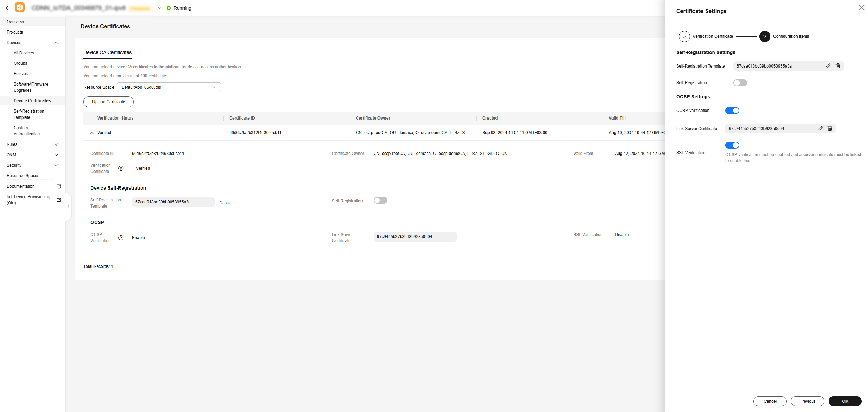This screenshot has width=868, height=412.
Task: Click the Running status indicator
Action: point(179,8)
